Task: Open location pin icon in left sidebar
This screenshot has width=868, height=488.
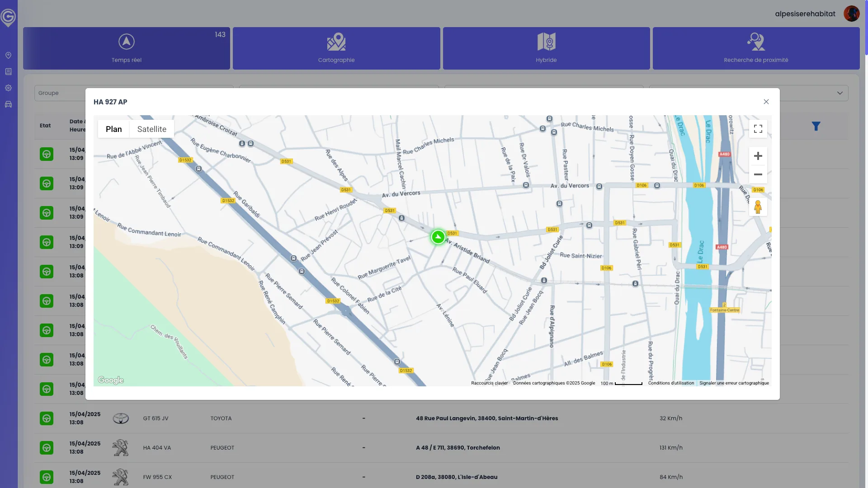Action: tap(8, 55)
